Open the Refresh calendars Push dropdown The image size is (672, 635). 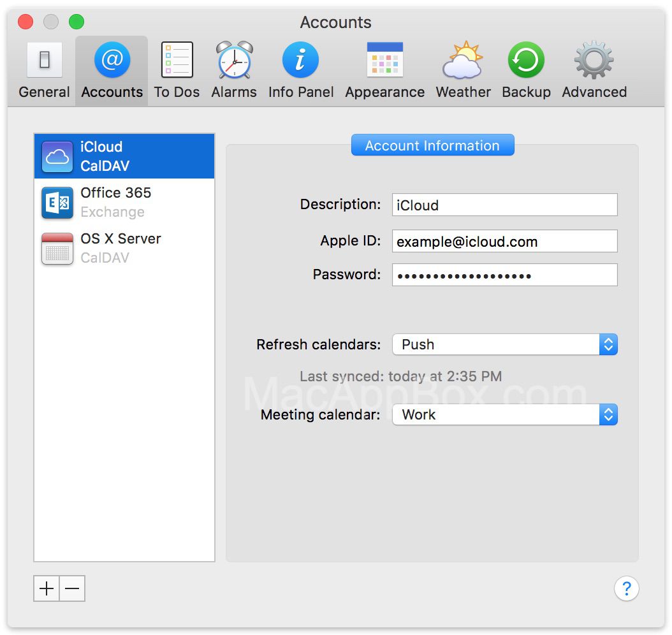pyautogui.click(x=505, y=344)
